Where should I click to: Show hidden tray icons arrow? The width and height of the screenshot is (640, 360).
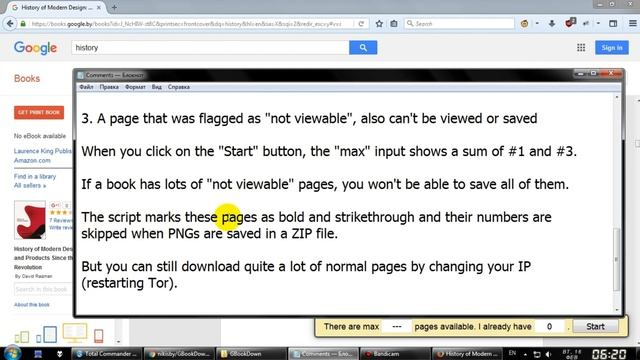tap(525, 354)
